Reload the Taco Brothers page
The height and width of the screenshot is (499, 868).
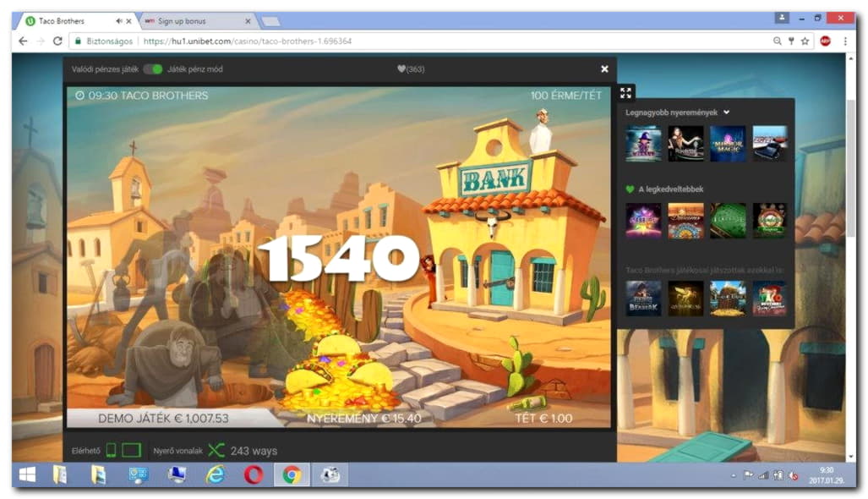pos(57,41)
